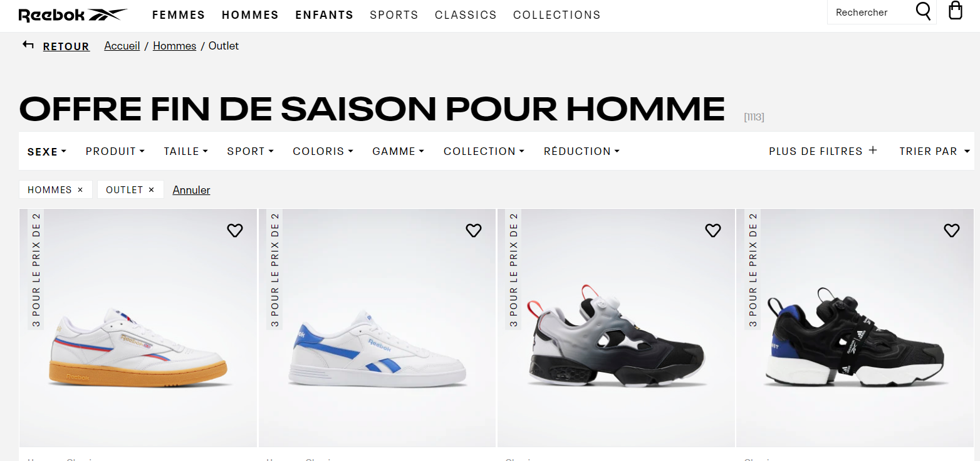Open the RÉDUCTION filter dropdown
This screenshot has height=461, width=980.
coord(581,151)
